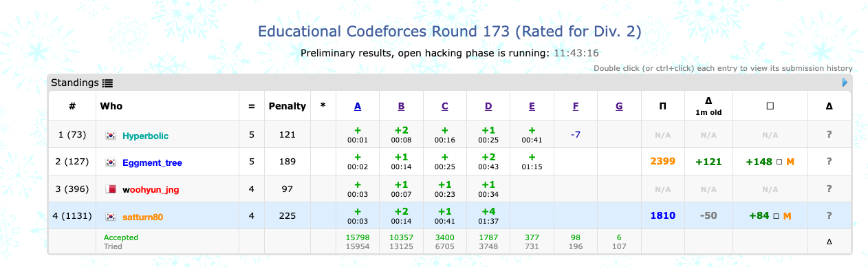Open problem E from header
The width and height of the screenshot is (868, 267).
pyautogui.click(x=532, y=106)
